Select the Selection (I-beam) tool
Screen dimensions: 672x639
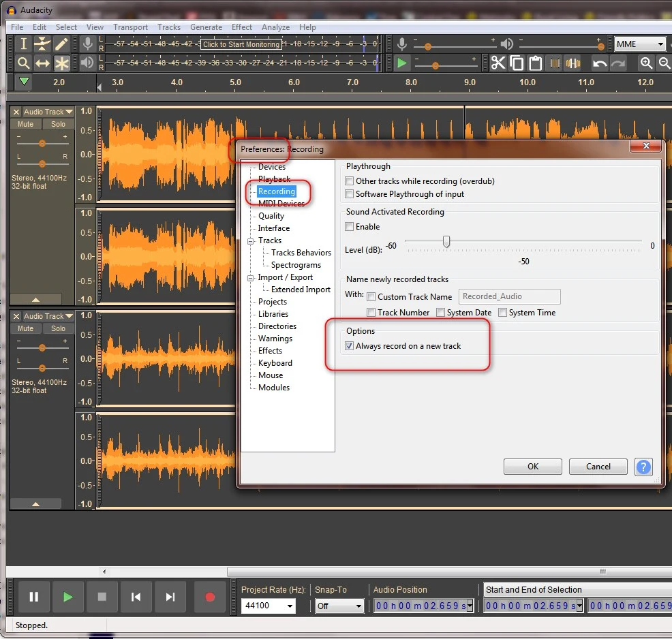pyautogui.click(x=24, y=44)
